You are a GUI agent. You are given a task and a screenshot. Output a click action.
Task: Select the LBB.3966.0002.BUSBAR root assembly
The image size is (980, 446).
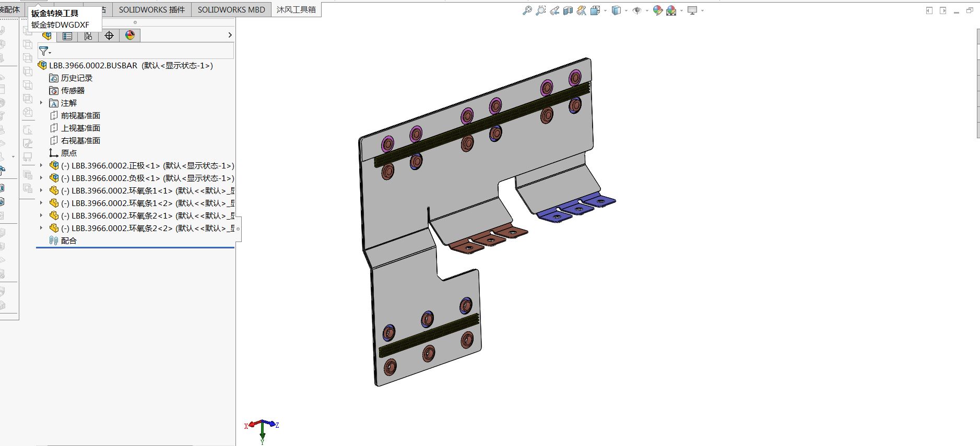tap(125, 65)
